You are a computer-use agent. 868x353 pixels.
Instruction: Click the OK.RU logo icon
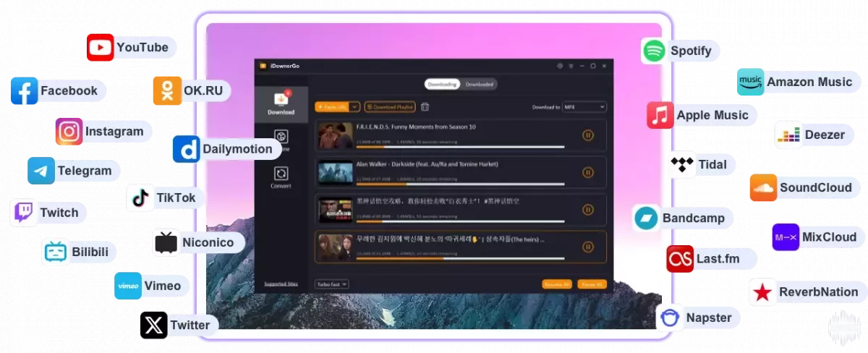click(167, 90)
